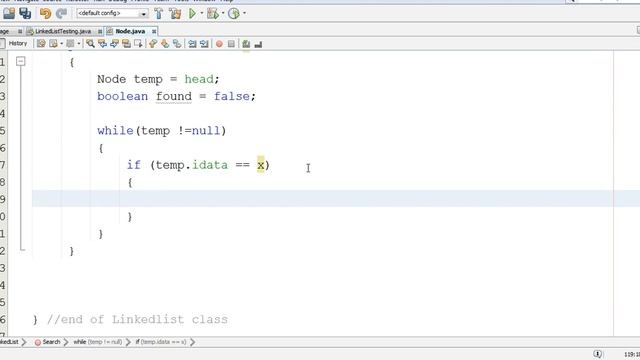Image resolution: width=640 pixels, height=360 pixels.
Task: Click 'Node' type in declaration line
Action: coord(111,79)
